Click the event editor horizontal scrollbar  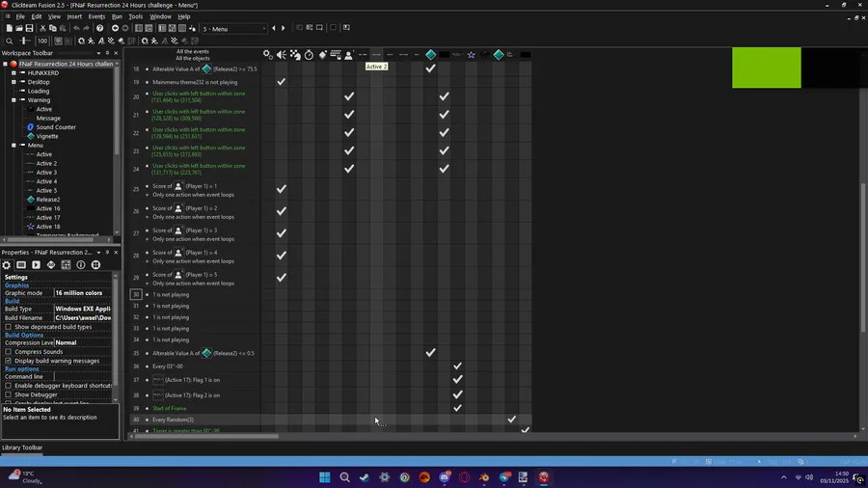pyautogui.click(x=206, y=437)
